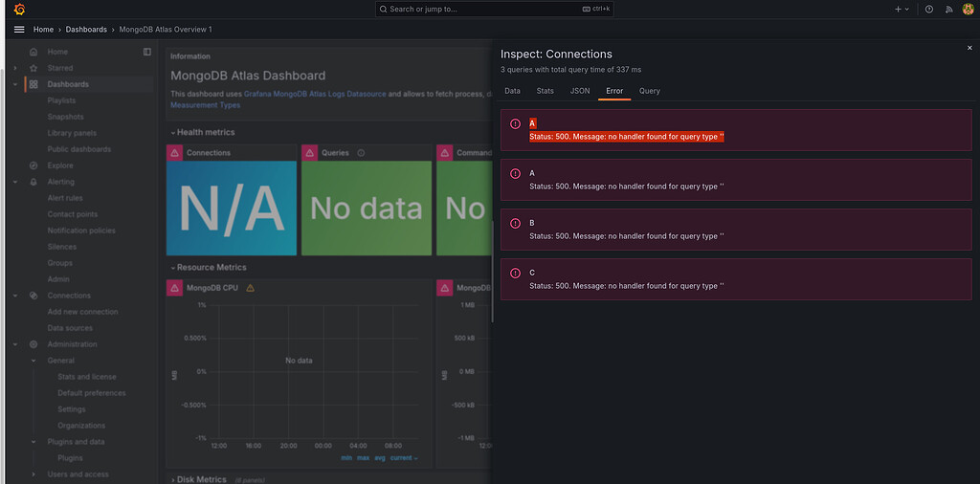
Task: Click the Dashboards breadcrumb link
Action: [x=86, y=30]
